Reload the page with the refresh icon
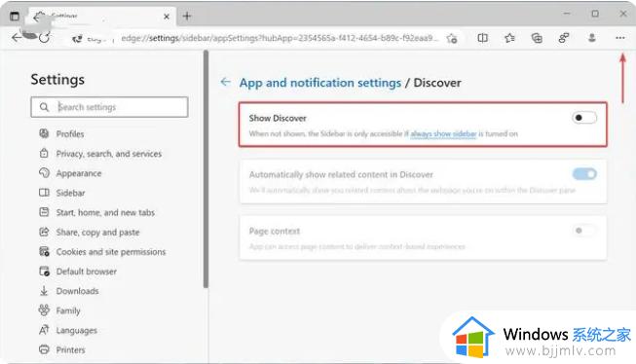 pyautogui.click(x=45, y=38)
